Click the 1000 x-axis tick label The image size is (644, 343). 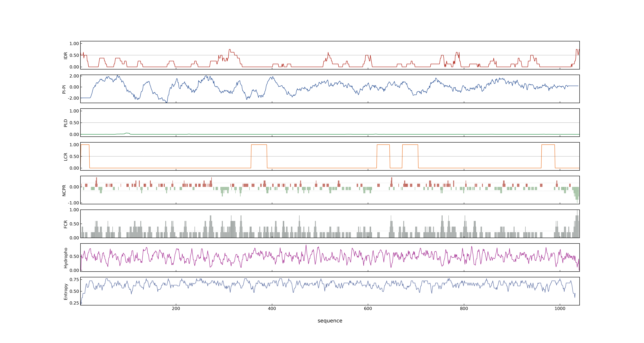[x=560, y=309]
